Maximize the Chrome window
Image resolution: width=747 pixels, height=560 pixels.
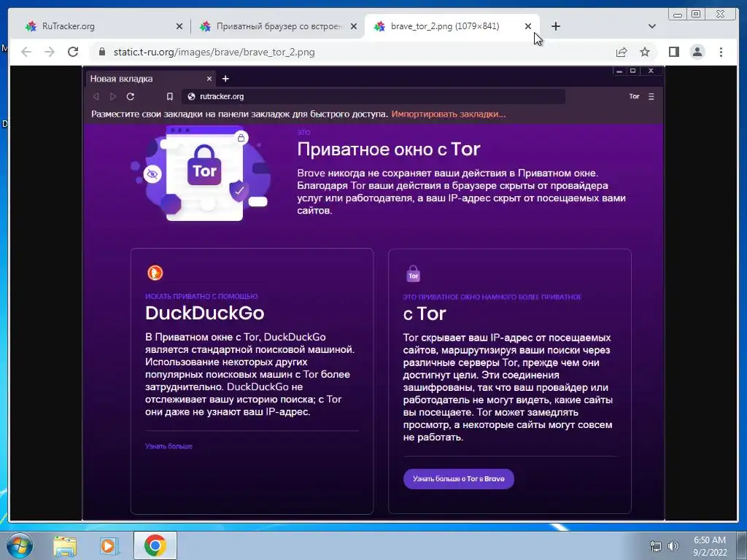tap(696, 15)
